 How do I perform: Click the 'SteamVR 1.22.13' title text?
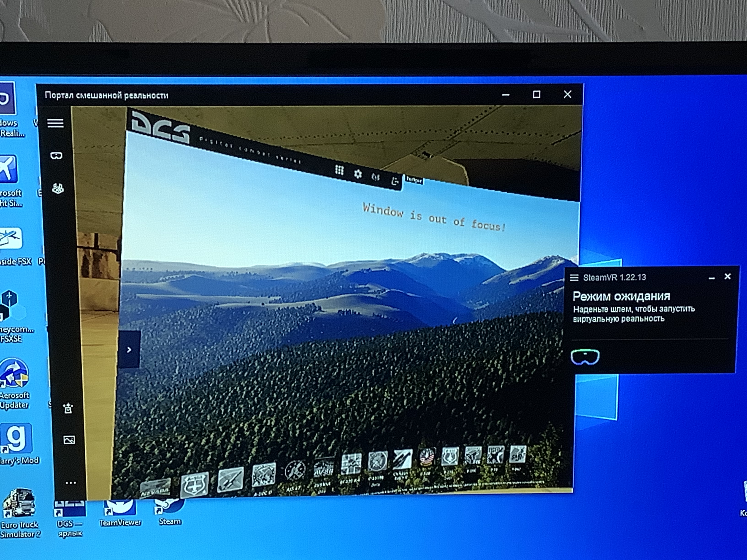[614, 277]
